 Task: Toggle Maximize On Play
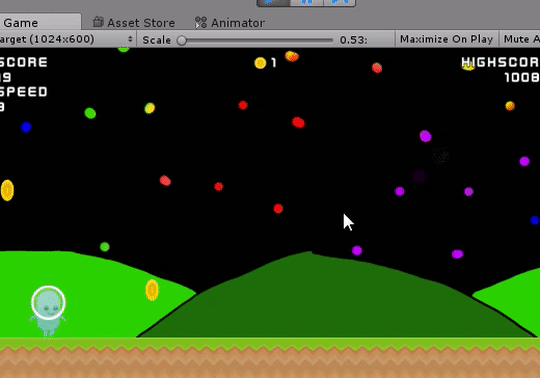click(446, 39)
